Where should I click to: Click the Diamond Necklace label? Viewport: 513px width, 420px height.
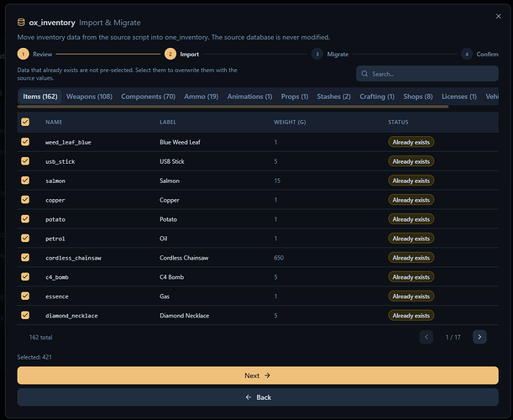pos(185,316)
